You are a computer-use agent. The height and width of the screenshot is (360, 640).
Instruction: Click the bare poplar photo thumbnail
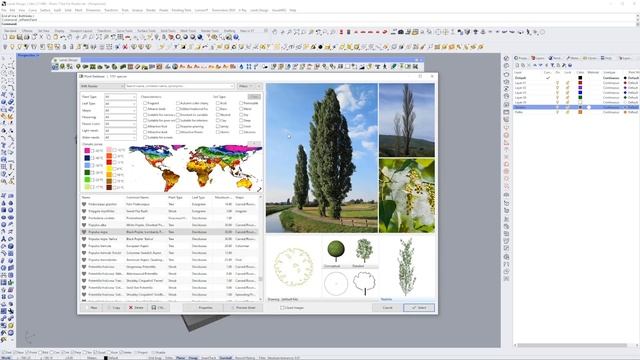click(407, 120)
